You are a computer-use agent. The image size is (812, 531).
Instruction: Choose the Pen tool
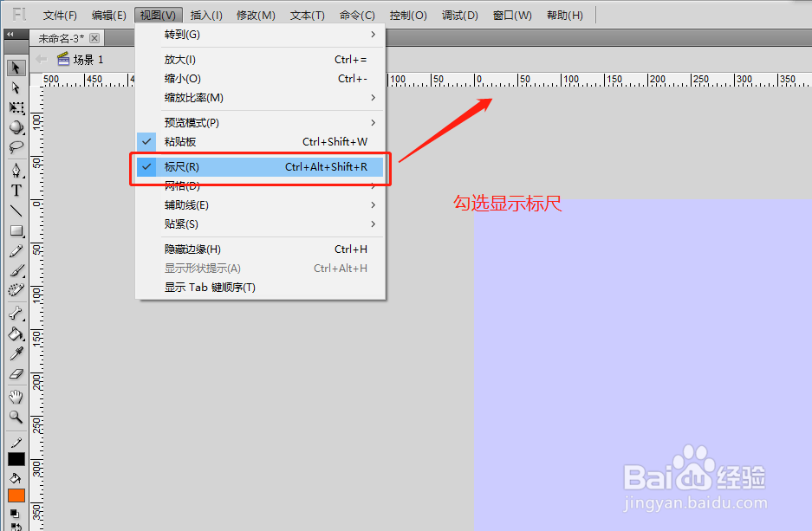pos(16,170)
